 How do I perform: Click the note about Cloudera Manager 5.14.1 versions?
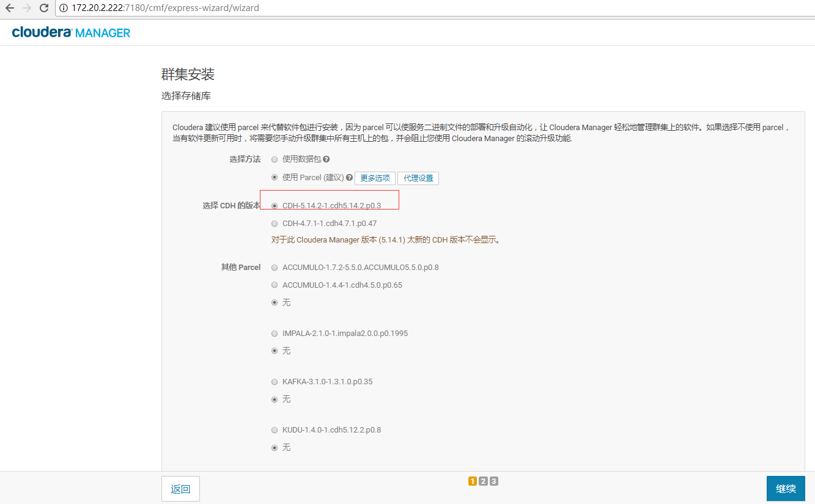point(386,240)
